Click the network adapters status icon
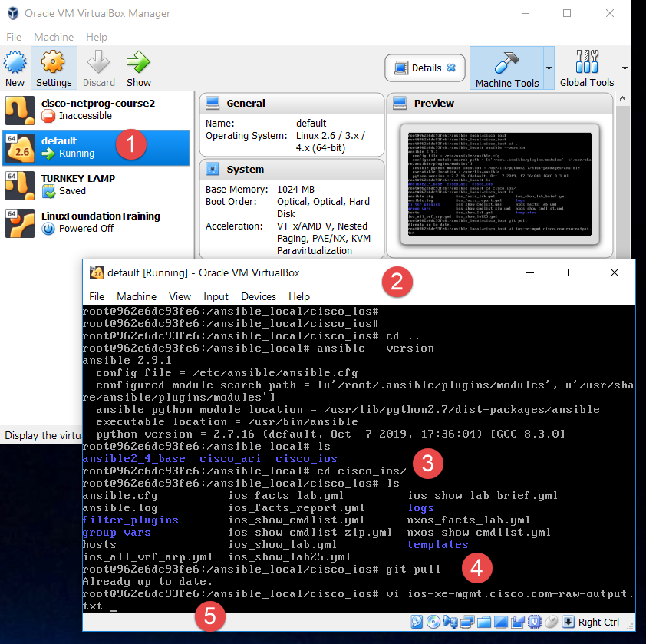This screenshot has width=646, height=644. click(x=467, y=622)
